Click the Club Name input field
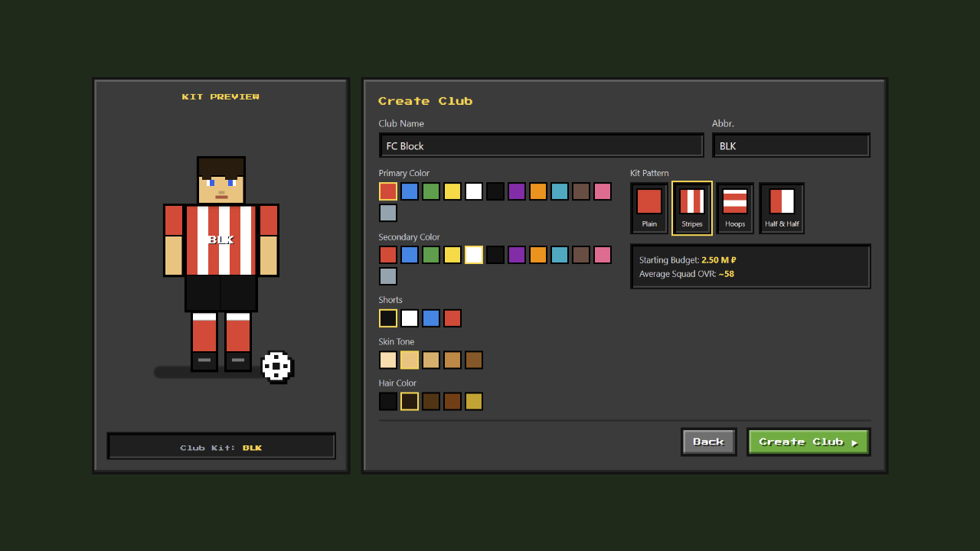The width and height of the screenshot is (980, 551). point(541,145)
